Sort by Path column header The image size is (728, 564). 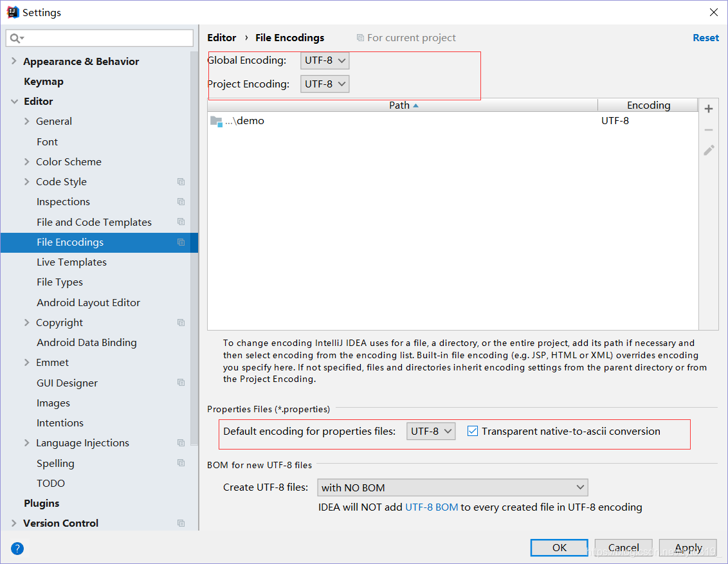coord(403,105)
